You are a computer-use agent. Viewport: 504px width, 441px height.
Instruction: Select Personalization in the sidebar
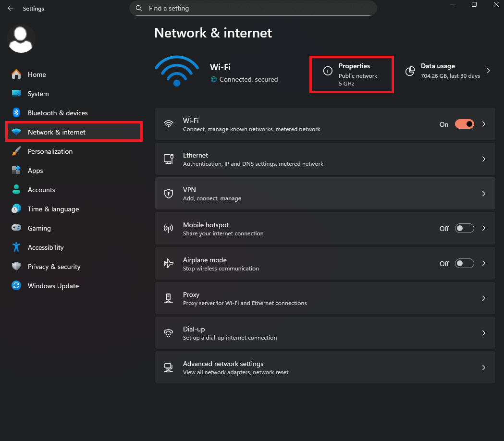[50, 151]
